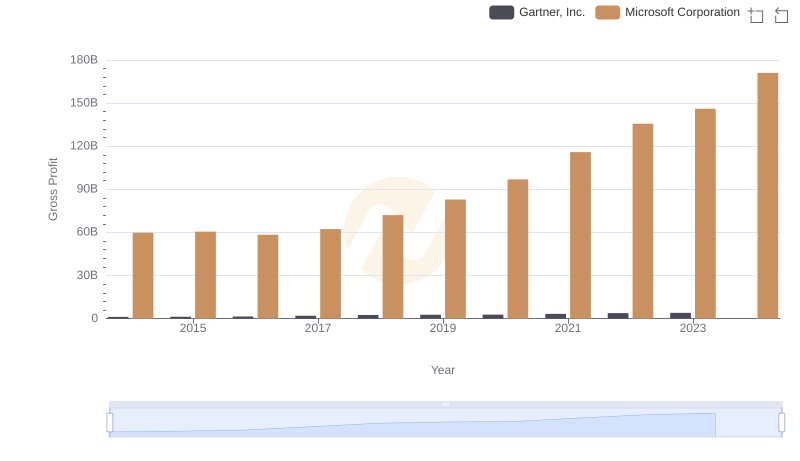This screenshot has width=800, height=461.
Task: Click the zoom reset icon
Action: coord(781,15)
